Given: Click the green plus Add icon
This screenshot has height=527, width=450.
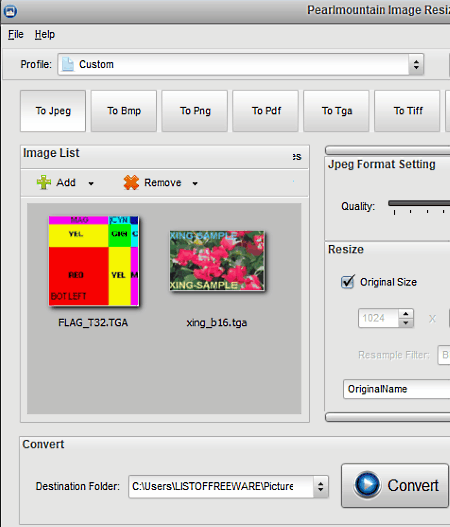Looking at the screenshot, I should 44,183.
